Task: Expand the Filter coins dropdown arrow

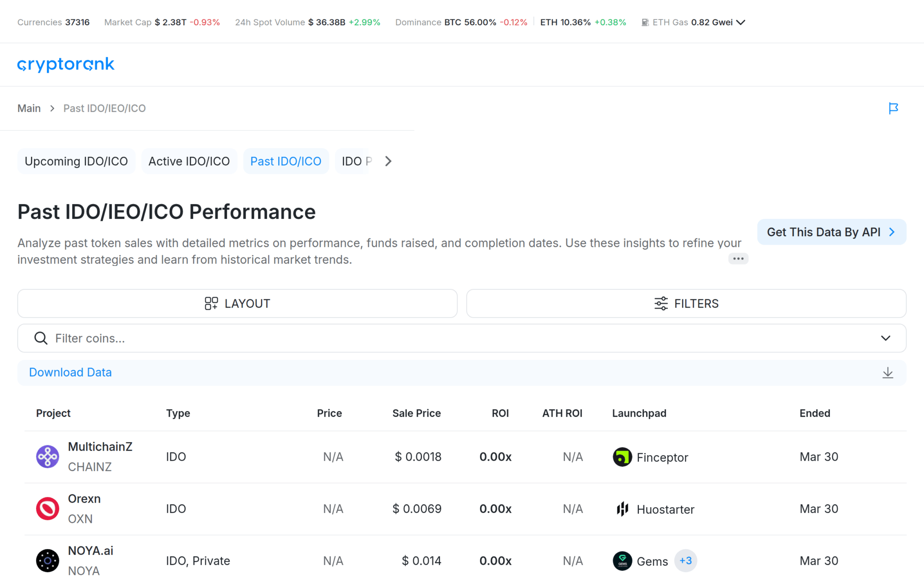Action: [885, 338]
